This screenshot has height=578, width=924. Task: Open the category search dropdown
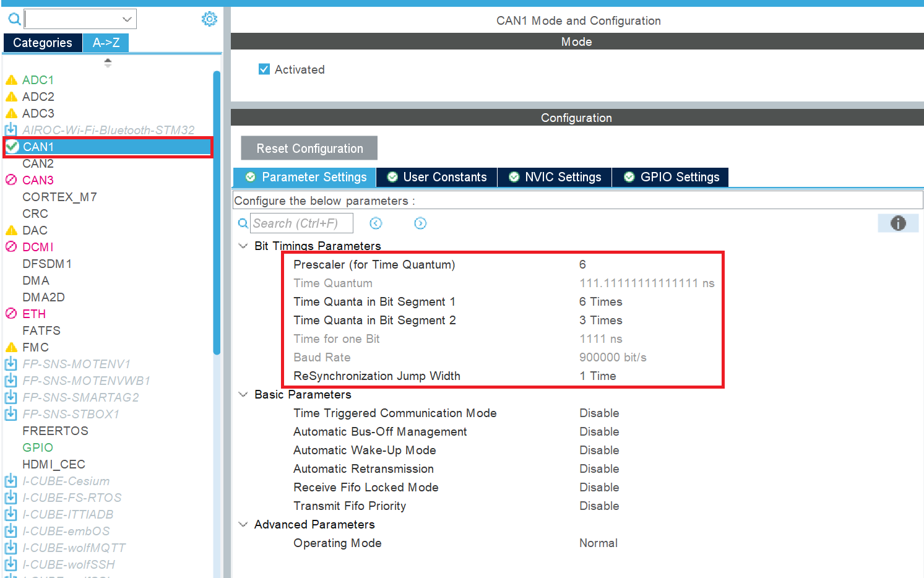click(127, 19)
